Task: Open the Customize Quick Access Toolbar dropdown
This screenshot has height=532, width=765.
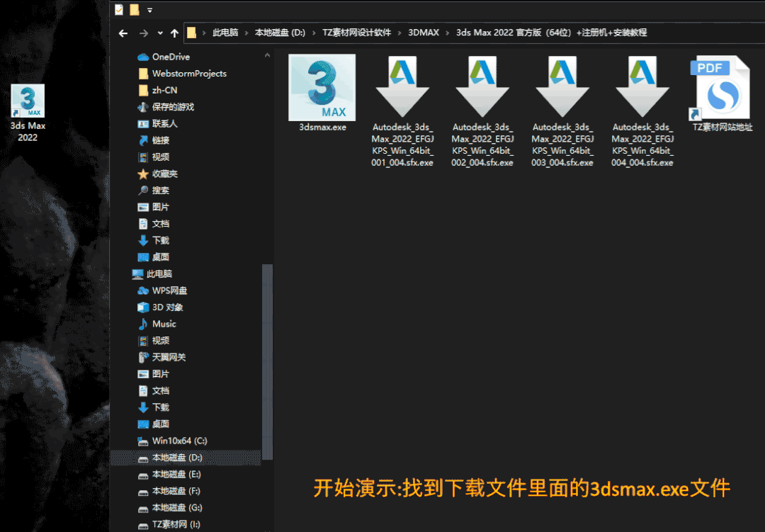Action: pos(150,10)
